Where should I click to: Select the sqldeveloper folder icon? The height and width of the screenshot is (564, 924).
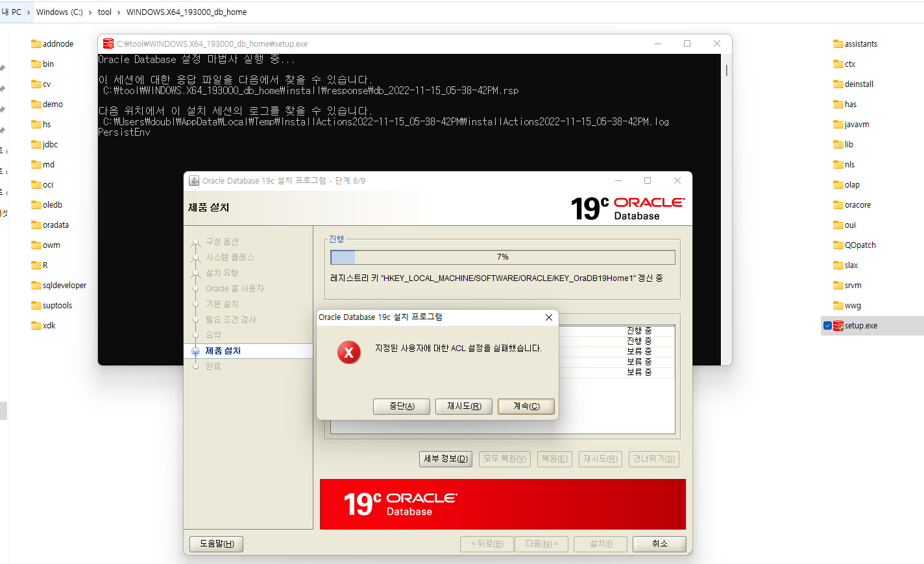tap(36, 286)
